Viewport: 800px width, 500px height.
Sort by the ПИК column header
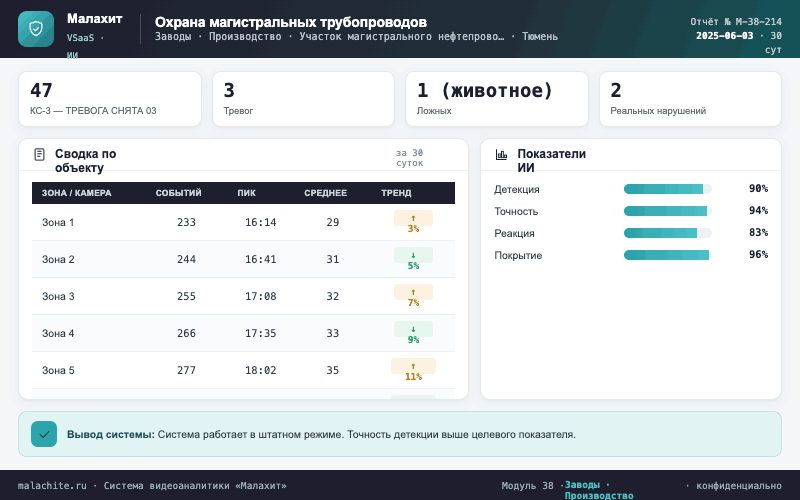tap(246, 193)
